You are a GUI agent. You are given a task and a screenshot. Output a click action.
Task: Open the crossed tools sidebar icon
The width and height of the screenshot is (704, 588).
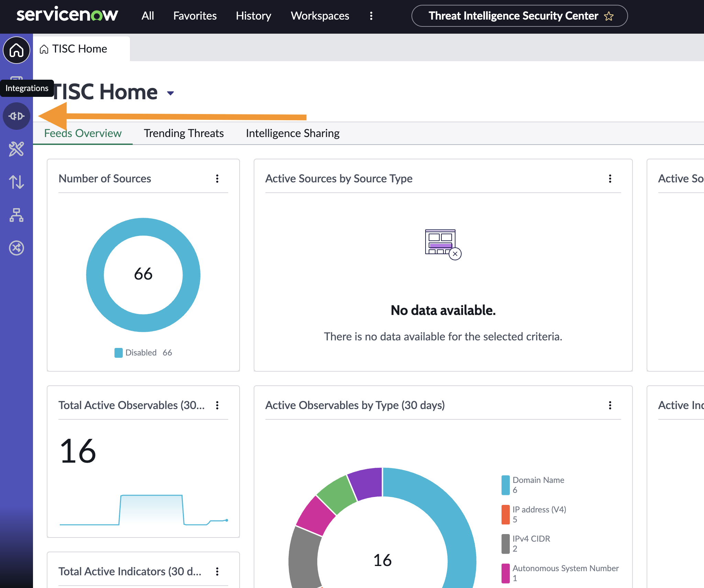point(16,149)
